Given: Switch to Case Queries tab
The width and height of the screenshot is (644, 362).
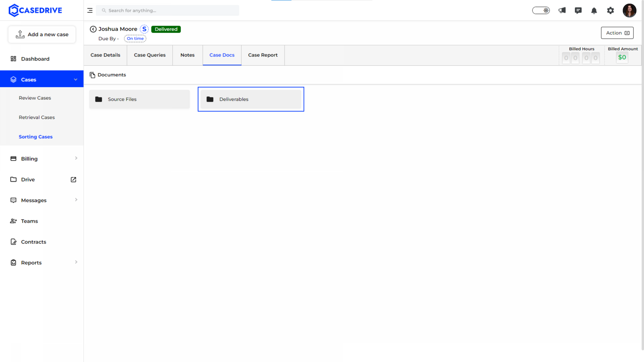Looking at the screenshot, I should pyautogui.click(x=150, y=55).
